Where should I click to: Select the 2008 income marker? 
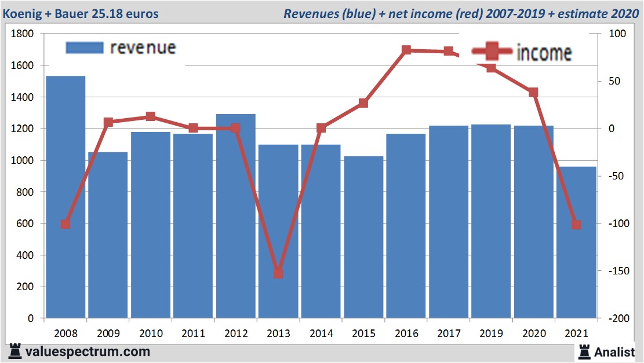66,224
